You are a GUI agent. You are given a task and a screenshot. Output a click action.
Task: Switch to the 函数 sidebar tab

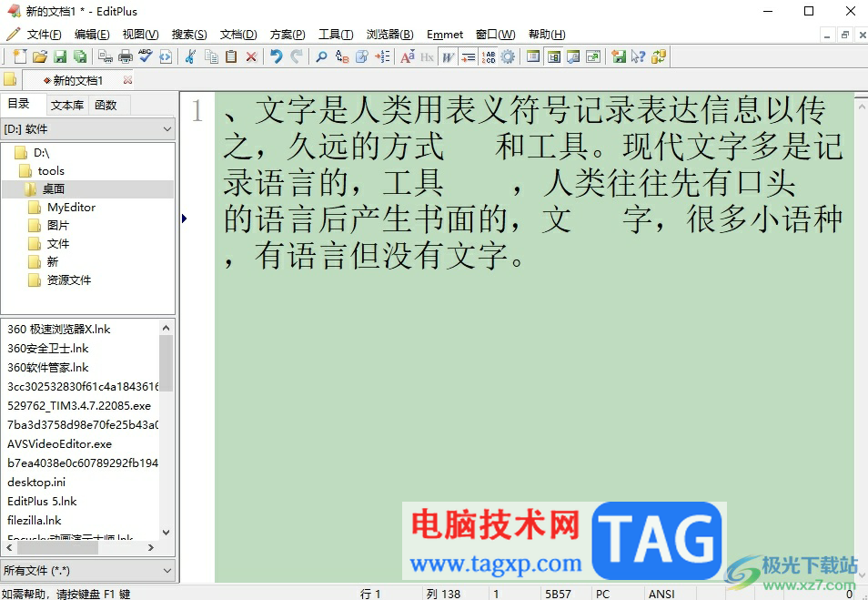tap(106, 105)
